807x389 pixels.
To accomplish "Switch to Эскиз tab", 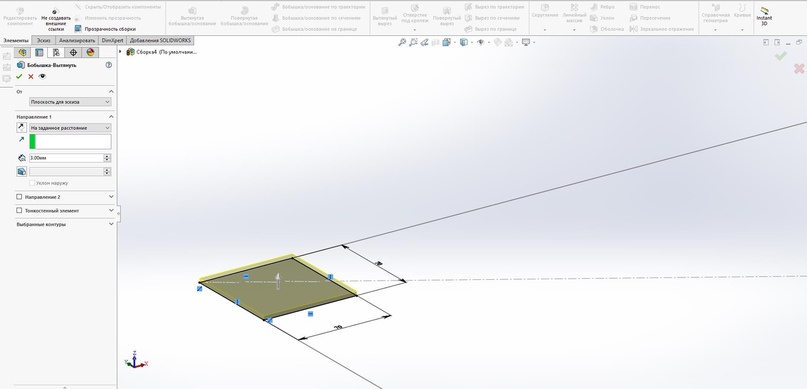I will (44, 40).
